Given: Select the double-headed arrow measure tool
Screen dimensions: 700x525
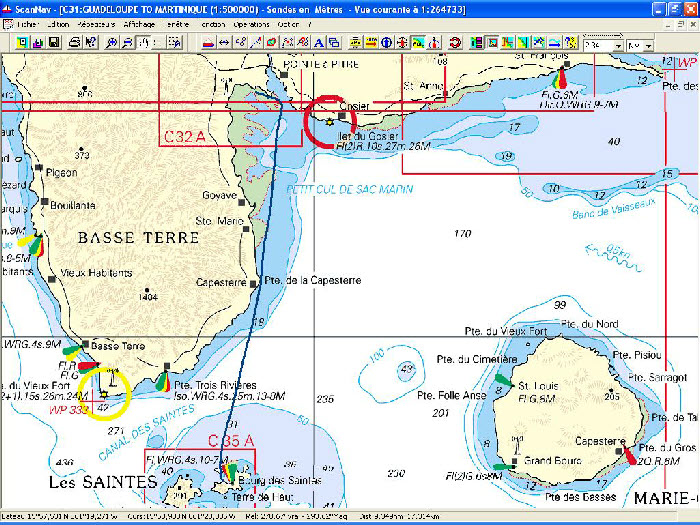Looking at the screenshot, I should pyautogui.click(x=225, y=43).
